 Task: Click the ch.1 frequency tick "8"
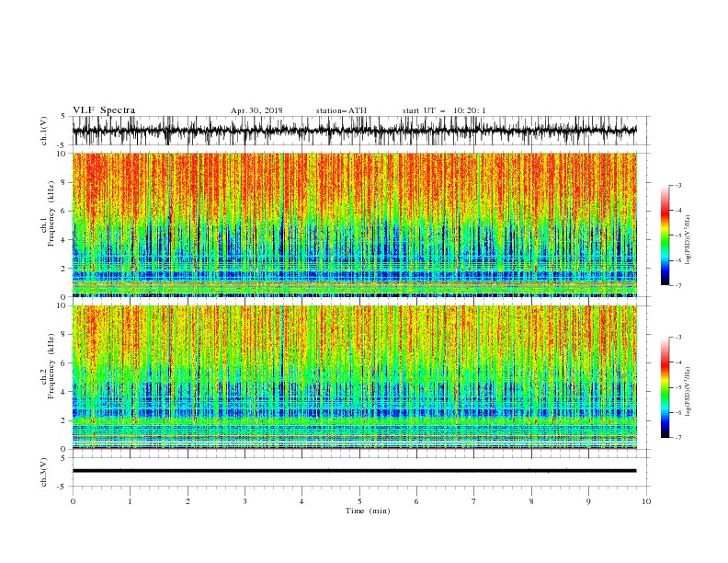click(x=64, y=182)
